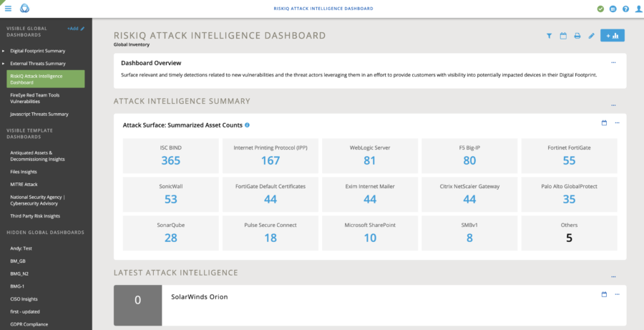Click WebLogic Server count 81

[370, 160]
